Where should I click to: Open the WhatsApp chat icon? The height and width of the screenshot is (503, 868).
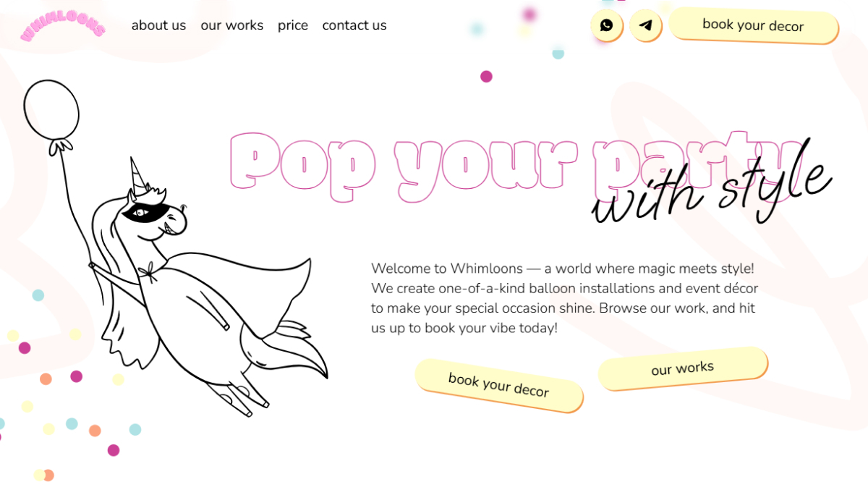tap(607, 25)
